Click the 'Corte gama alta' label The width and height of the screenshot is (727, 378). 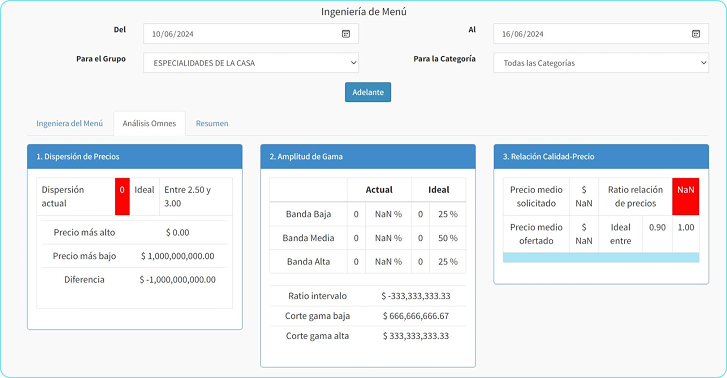click(x=318, y=336)
